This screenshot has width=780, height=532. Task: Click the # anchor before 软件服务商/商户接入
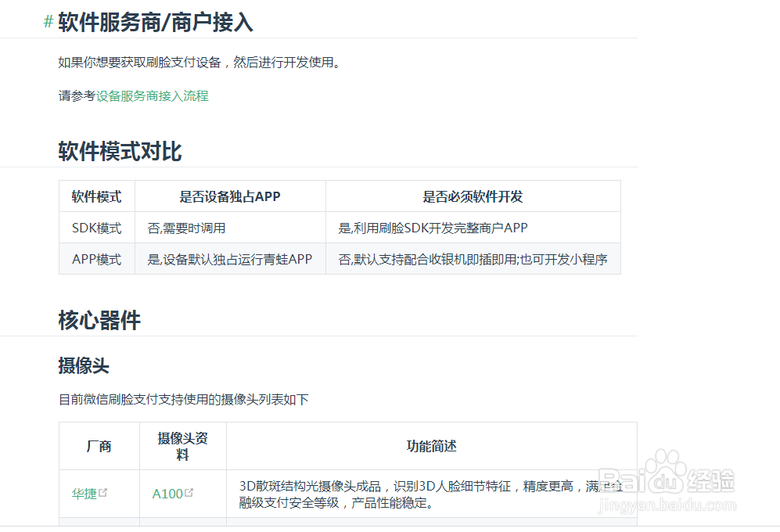pyautogui.click(x=49, y=21)
